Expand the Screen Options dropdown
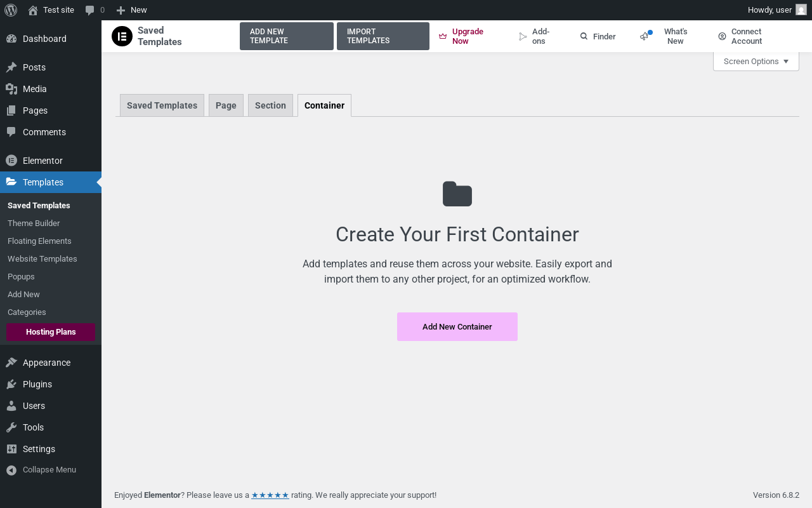812x508 pixels. 756,62
